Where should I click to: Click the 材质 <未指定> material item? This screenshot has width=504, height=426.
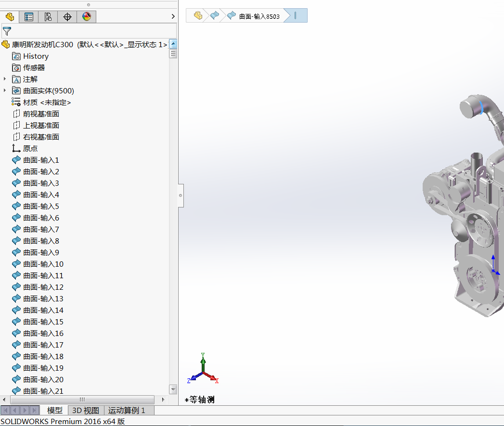41,102
